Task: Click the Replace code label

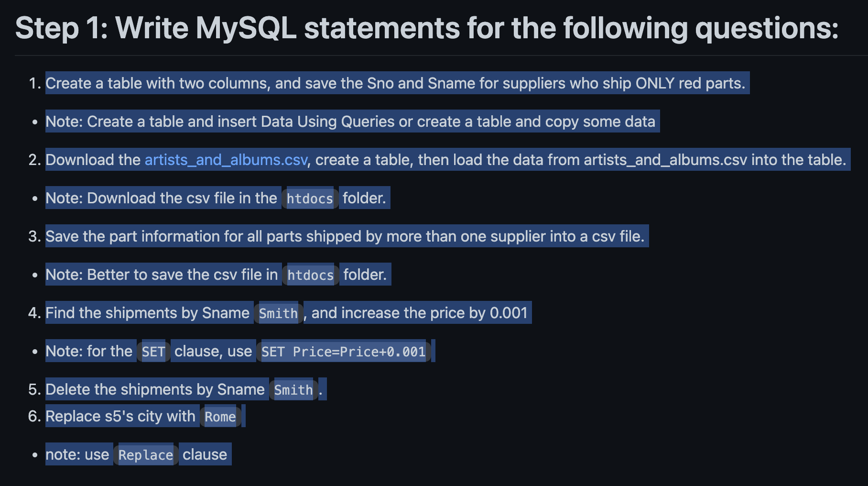Action: (x=146, y=455)
